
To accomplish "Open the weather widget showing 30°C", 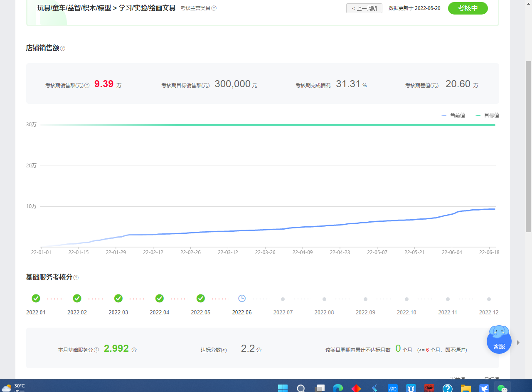I will click(14, 388).
